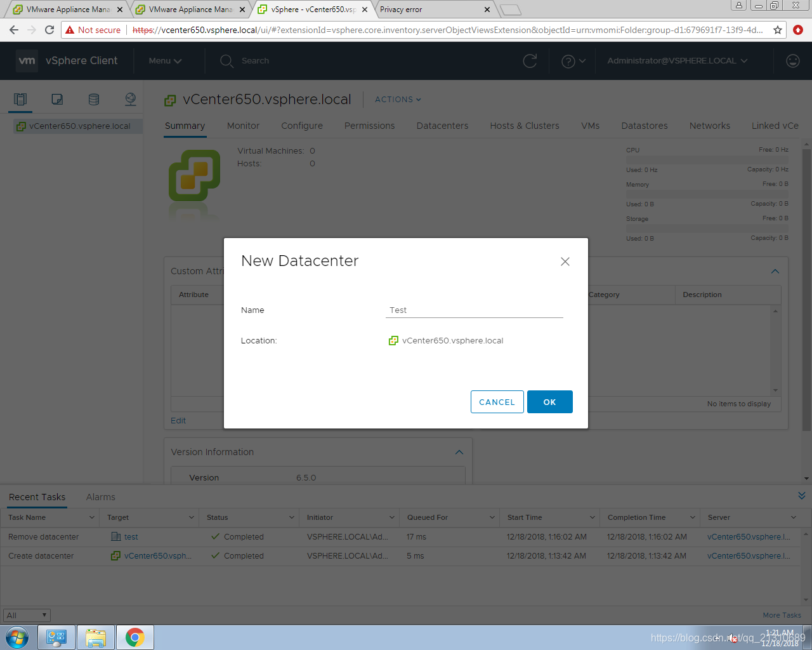Open Chrome from the taskbar
812x650 pixels.
point(134,637)
